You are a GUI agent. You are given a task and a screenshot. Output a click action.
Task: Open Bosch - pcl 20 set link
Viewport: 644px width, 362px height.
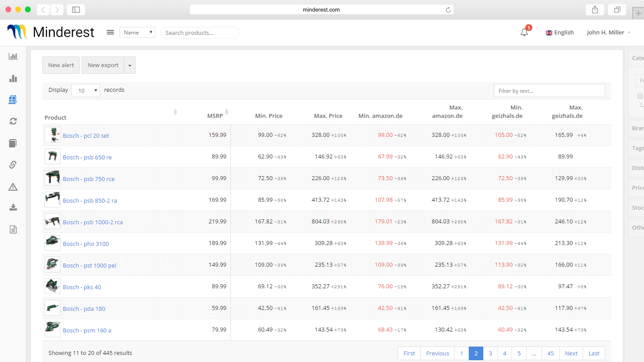coord(86,136)
